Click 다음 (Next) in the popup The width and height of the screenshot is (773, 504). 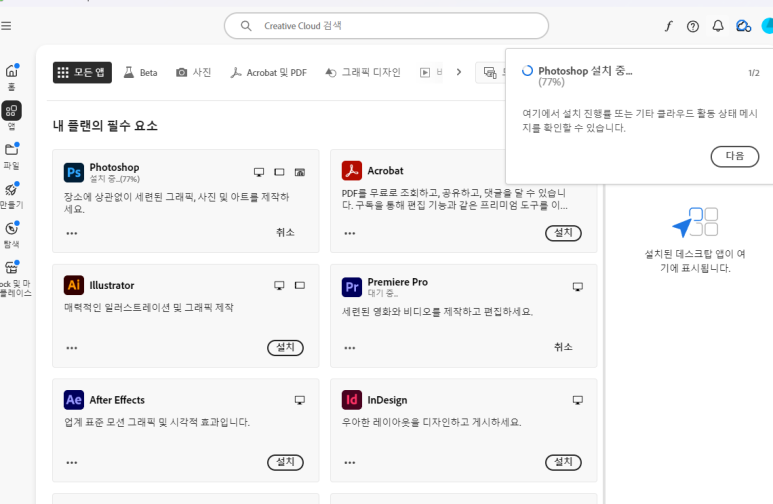coord(735,156)
